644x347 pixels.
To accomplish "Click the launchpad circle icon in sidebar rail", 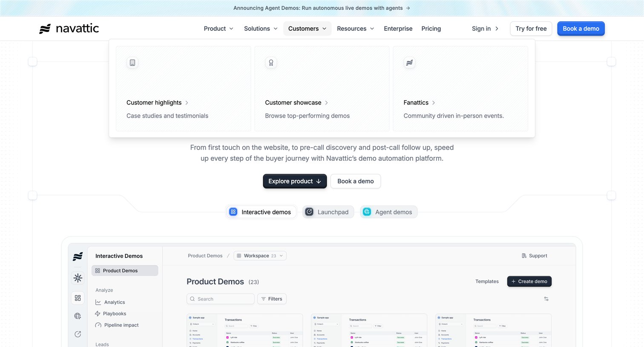I will (78, 334).
